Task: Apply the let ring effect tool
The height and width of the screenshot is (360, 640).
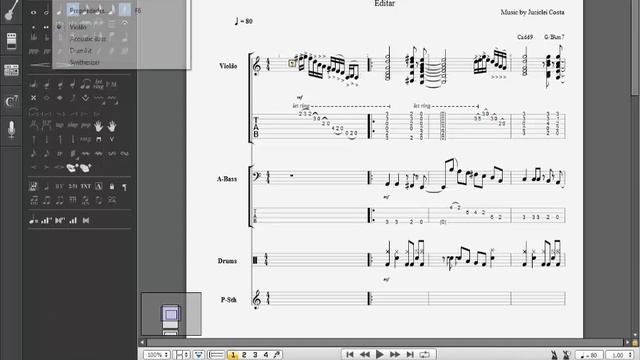Action: coord(98,84)
